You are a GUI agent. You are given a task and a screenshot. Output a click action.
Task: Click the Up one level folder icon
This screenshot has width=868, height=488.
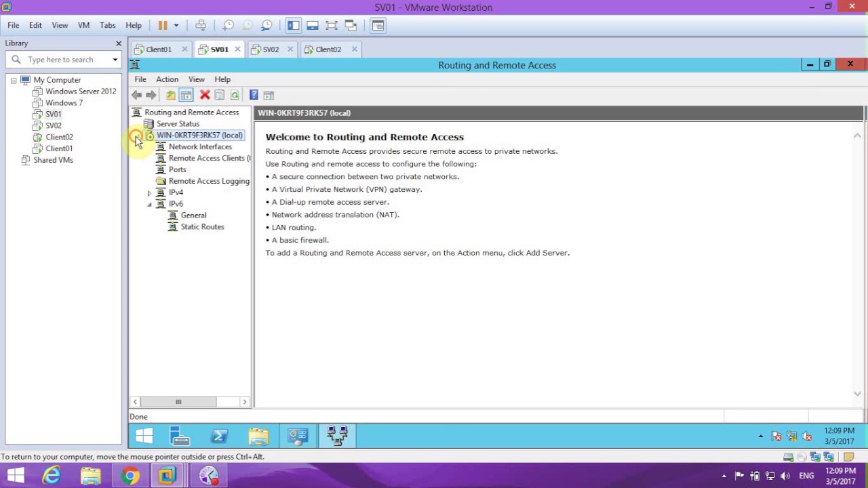click(x=171, y=95)
